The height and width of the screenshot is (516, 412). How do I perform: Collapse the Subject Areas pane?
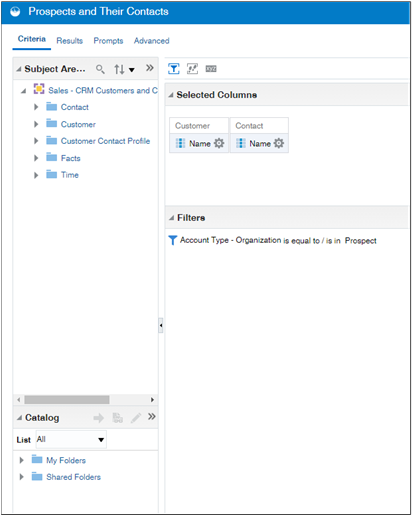[x=19, y=69]
